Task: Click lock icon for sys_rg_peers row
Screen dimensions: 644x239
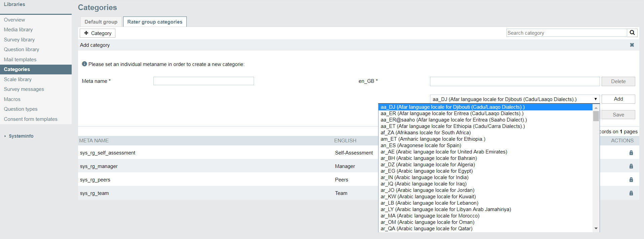Action: coord(631,180)
